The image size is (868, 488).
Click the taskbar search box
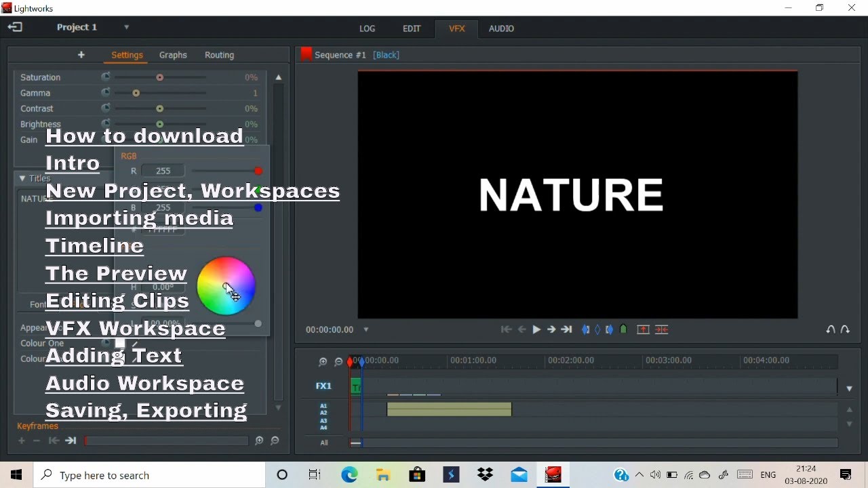[x=149, y=475]
